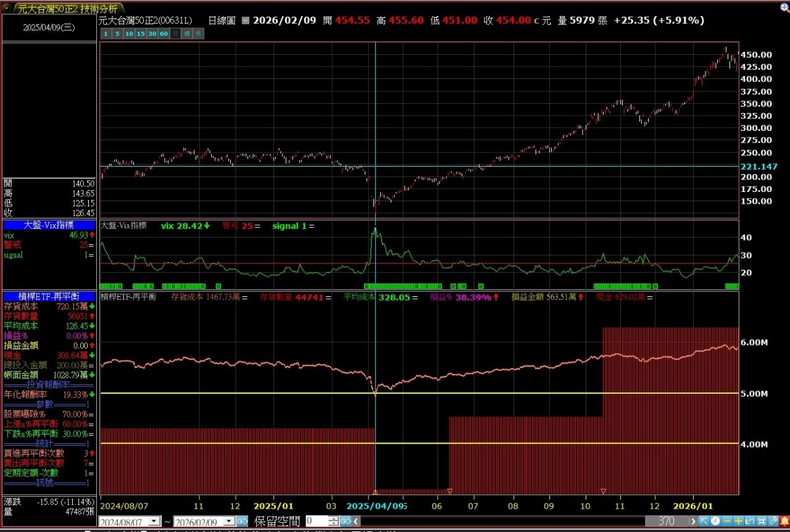
Task: Click the fit-to-screen frame icon
Action: pyautogui.click(x=762, y=521)
